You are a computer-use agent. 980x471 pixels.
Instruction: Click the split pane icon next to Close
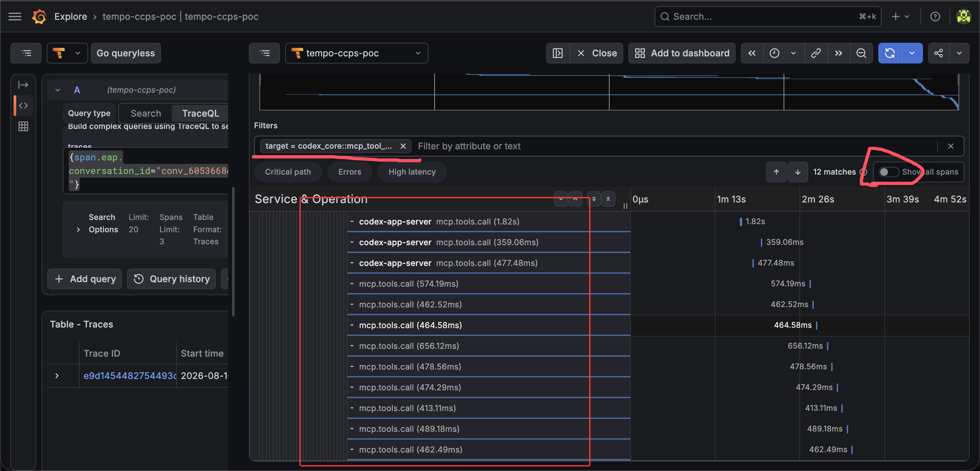point(558,53)
